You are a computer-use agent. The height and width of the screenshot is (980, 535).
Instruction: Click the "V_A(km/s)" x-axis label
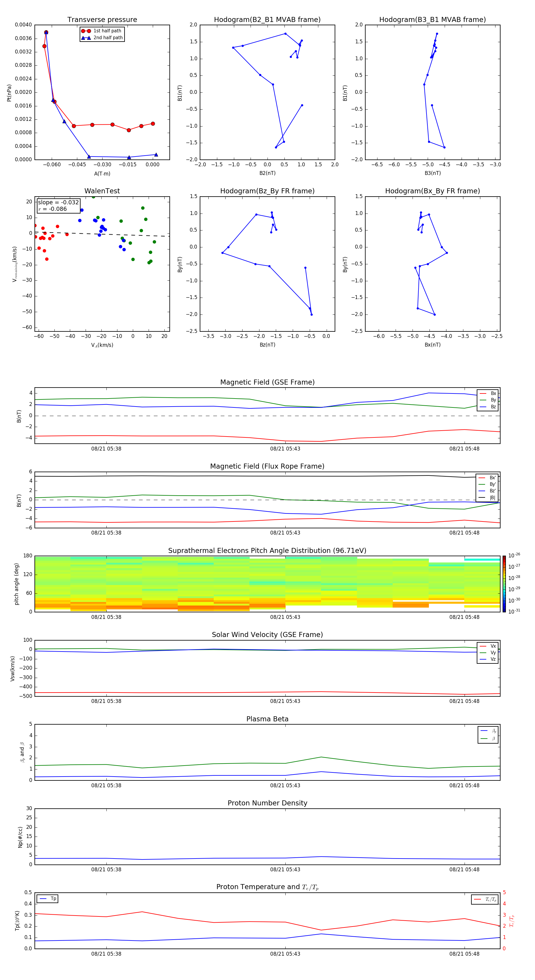102,345
